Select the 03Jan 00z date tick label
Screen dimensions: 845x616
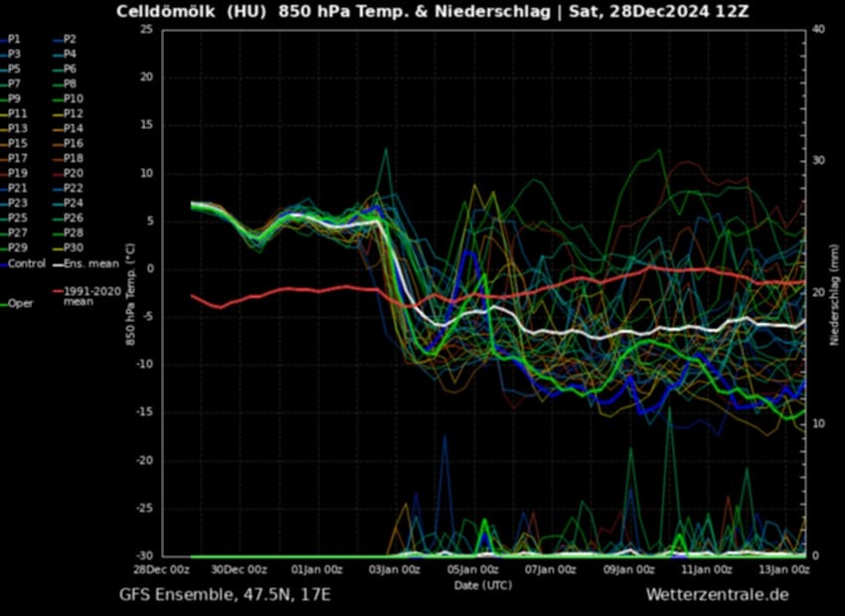(x=397, y=569)
